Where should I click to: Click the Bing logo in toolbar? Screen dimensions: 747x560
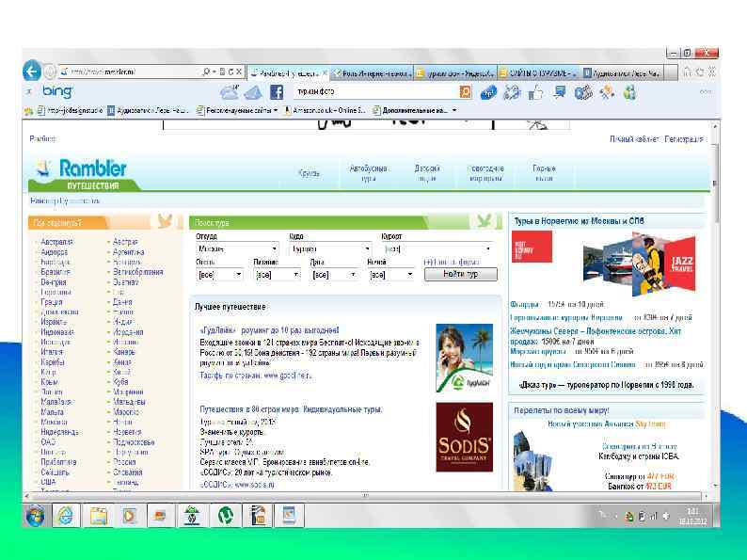(57, 91)
